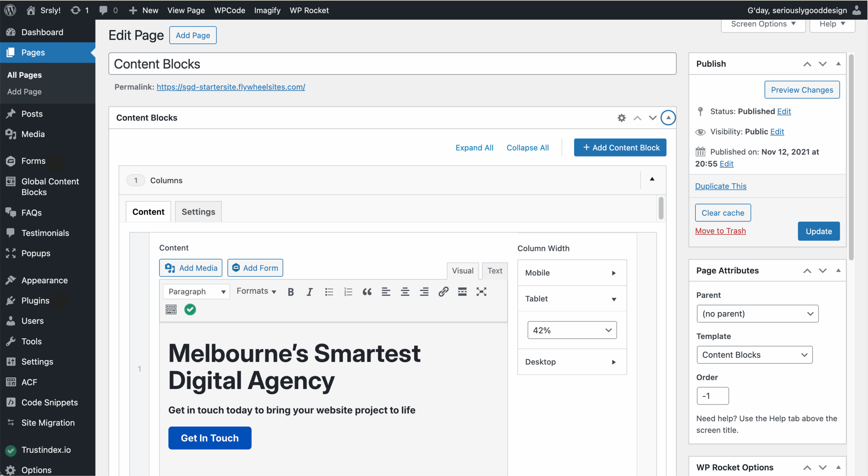Toggle fullscreen distraction-free editor icon

(x=481, y=292)
